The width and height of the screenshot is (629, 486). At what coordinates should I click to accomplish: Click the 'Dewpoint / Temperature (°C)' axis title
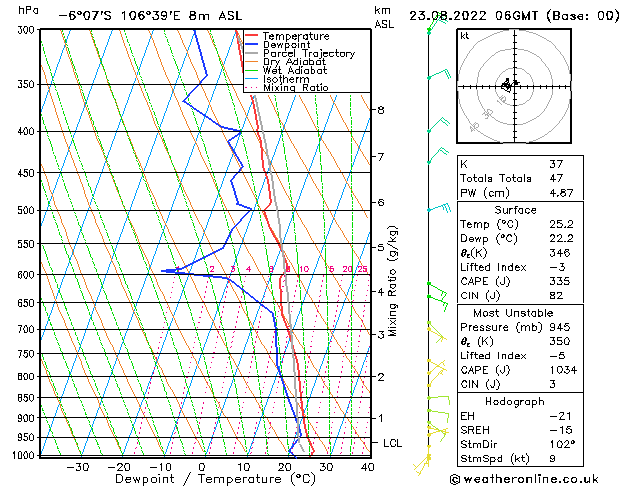coord(215,479)
